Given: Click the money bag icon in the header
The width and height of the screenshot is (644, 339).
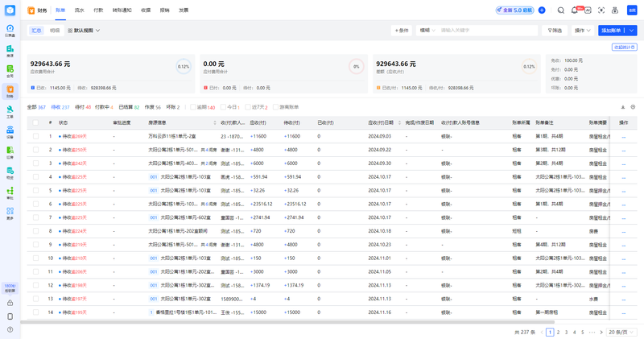Looking at the screenshot, I should point(615,10).
